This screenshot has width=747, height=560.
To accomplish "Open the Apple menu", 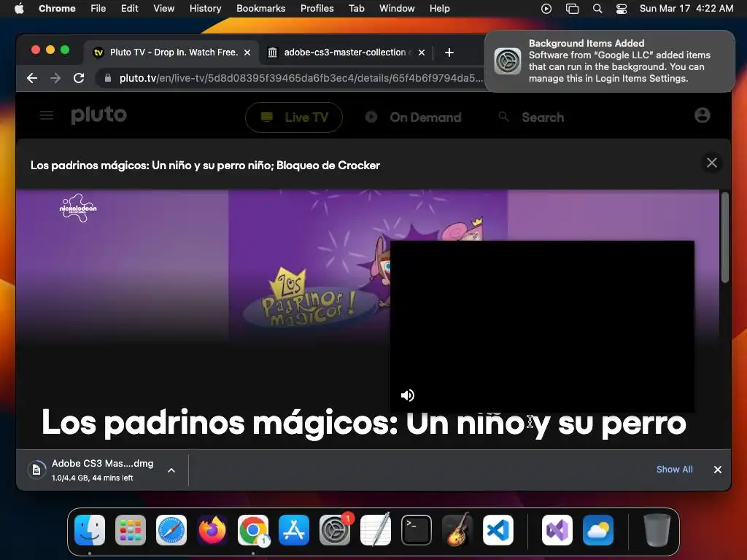I will click(x=19, y=9).
